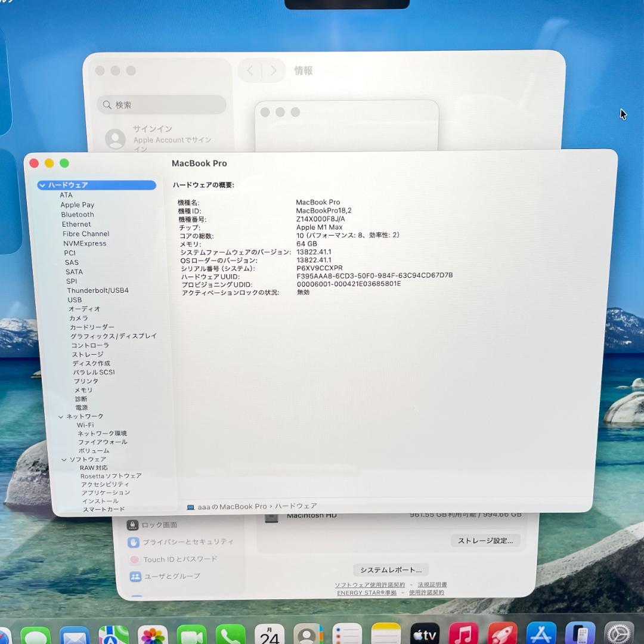
Task: Collapse the ネットワーク section
Action: point(60,416)
